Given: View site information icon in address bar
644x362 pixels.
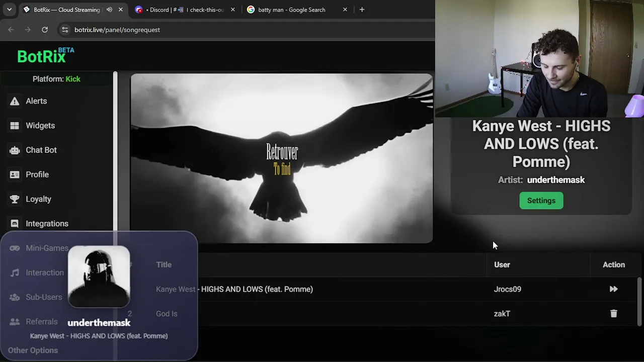Looking at the screenshot, I should coord(64,30).
